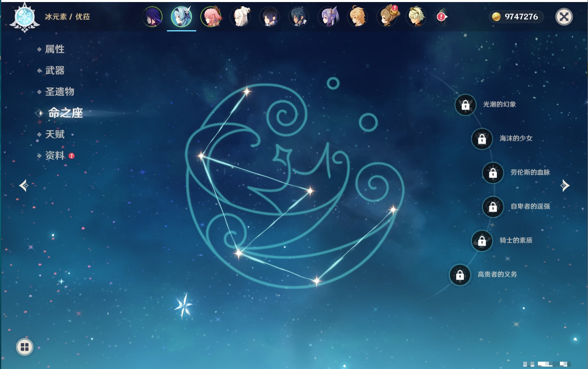Select the locked 海沫的少女 constellation node
Image resolution: width=588 pixels, height=369 pixels.
click(482, 139)
